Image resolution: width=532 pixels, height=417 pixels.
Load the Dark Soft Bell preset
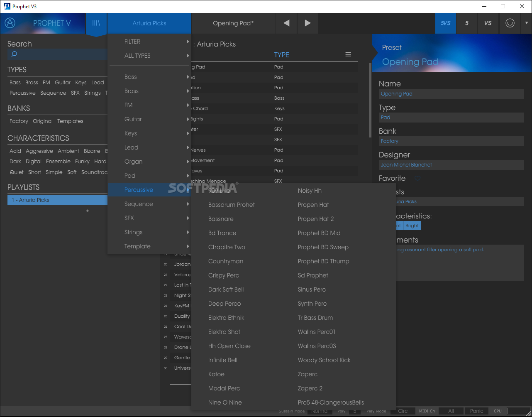click(x=226, y=289)
